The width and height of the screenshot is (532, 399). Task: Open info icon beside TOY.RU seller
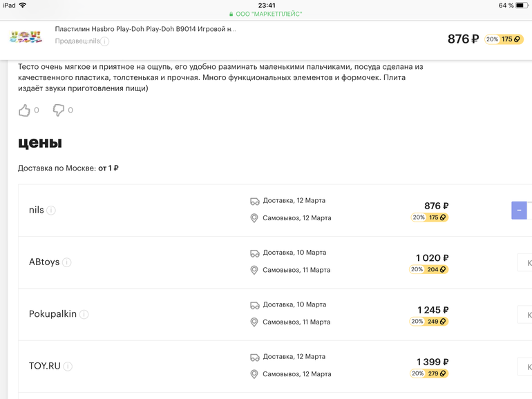(68, 367)
